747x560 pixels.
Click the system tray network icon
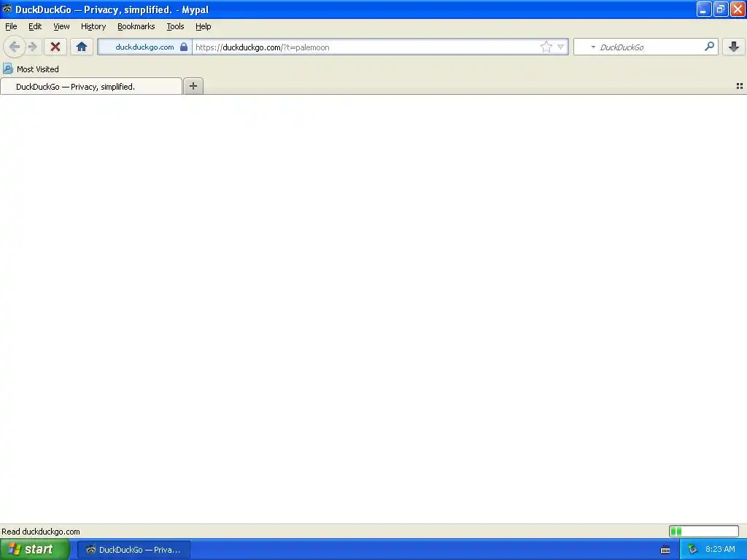coord(692,549)
